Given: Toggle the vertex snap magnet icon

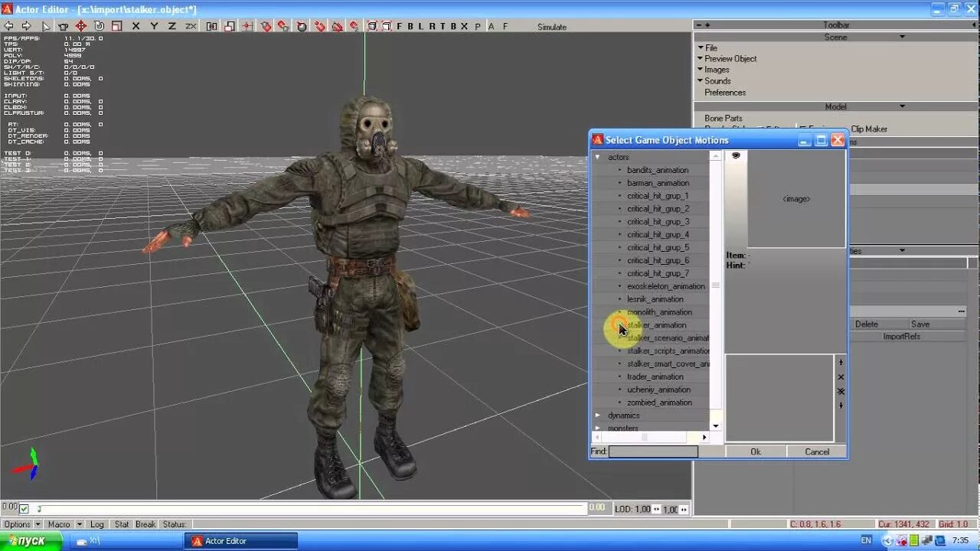Looking at the screenshot, I should 319,26.
